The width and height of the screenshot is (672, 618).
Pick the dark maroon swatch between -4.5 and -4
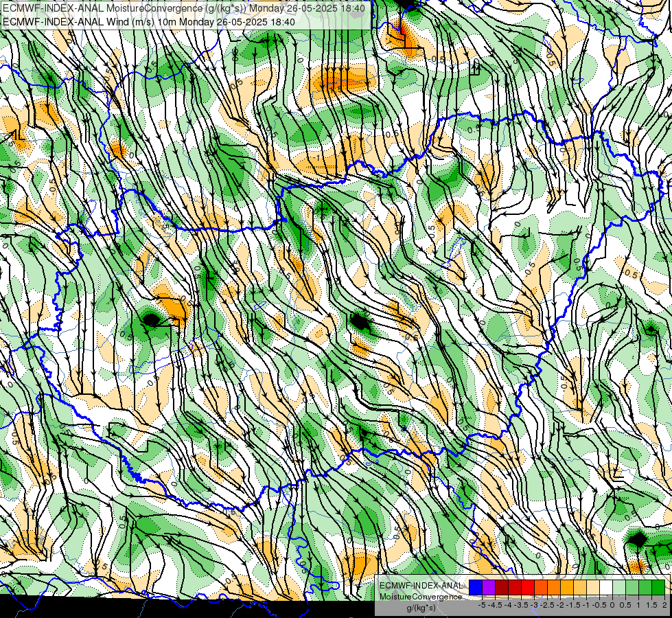pyautogui.click(x=502, y=588)
